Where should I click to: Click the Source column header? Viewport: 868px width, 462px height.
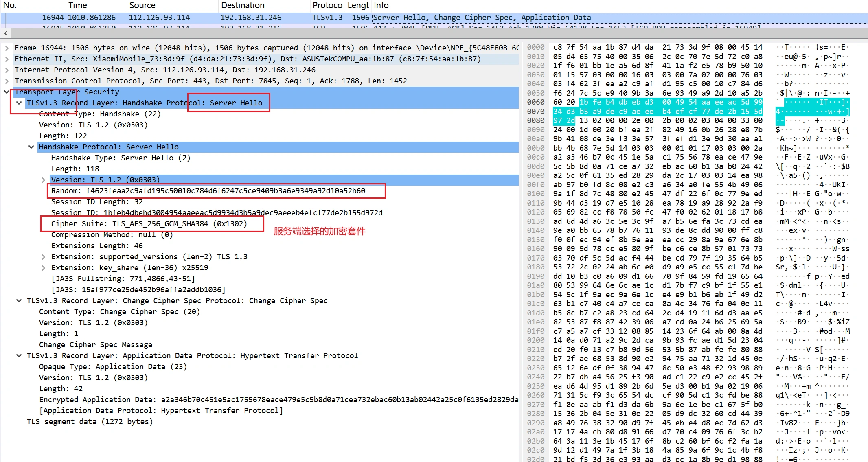coord(142,5)
